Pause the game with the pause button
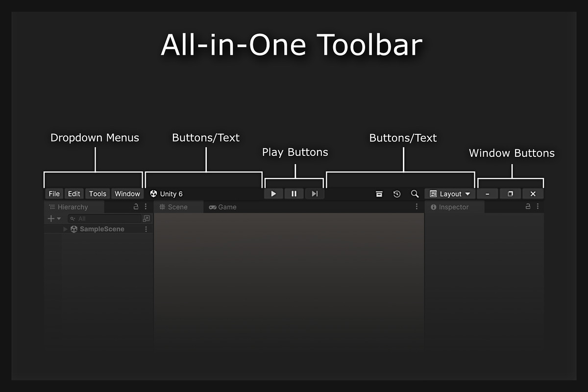Screen dimensions: 588x392 294,193
